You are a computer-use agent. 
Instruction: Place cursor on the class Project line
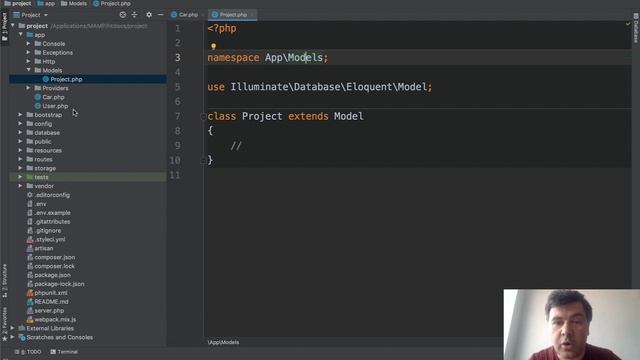pos(285,116)
